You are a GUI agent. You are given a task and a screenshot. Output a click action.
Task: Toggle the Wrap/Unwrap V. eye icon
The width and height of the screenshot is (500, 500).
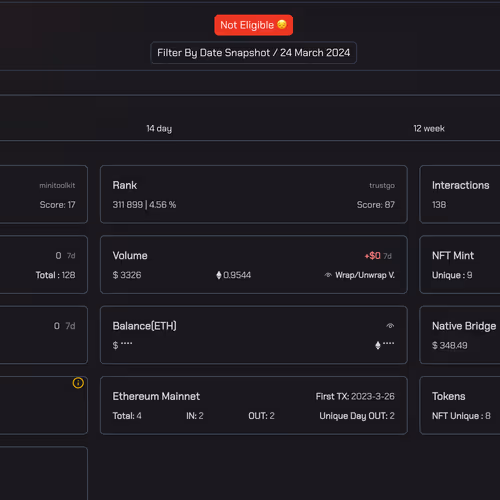point(328,275)
